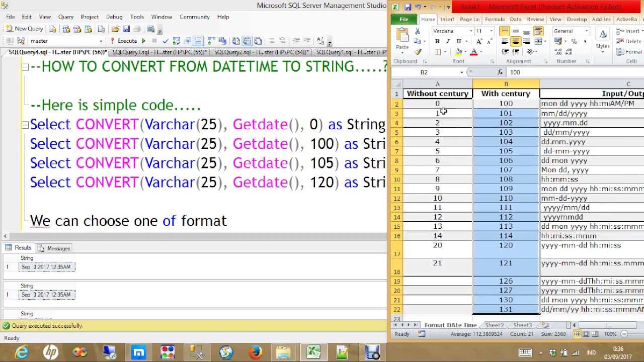Open Excel Insert ribbon tab
This screenshot has height=362, width=644.
(x=447, y=19)
